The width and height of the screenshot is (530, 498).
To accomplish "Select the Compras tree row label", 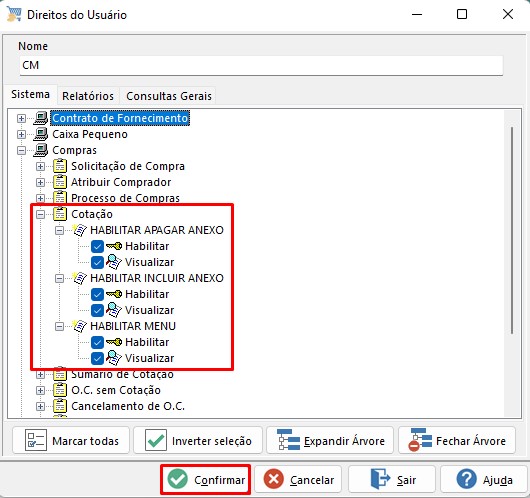I will (74, 150).
